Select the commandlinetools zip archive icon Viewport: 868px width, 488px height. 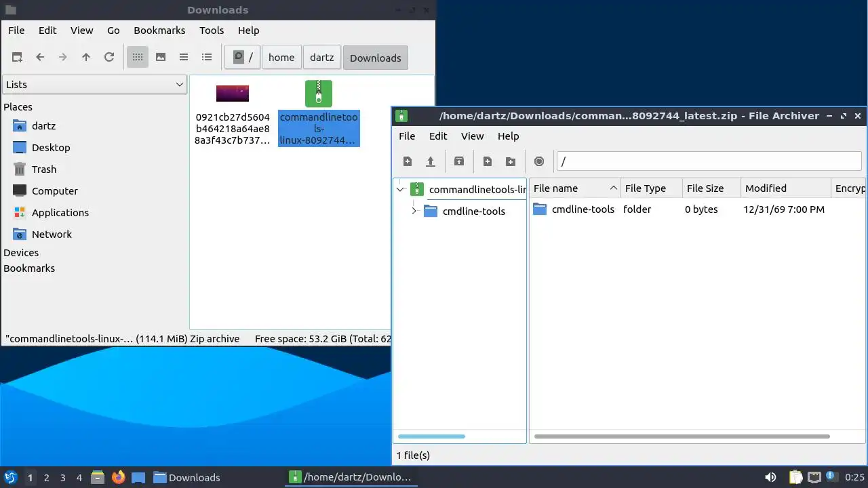point(319,94)
